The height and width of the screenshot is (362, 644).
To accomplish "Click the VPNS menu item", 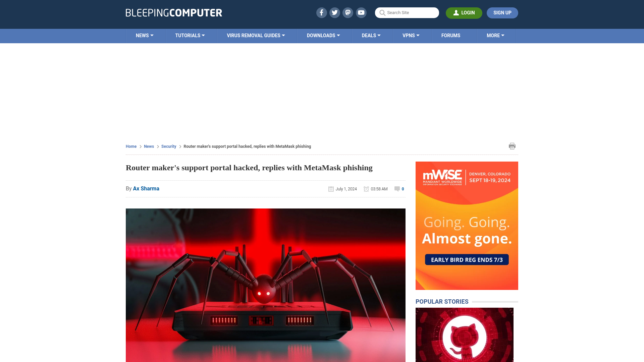I will click(x=411, y=35).
